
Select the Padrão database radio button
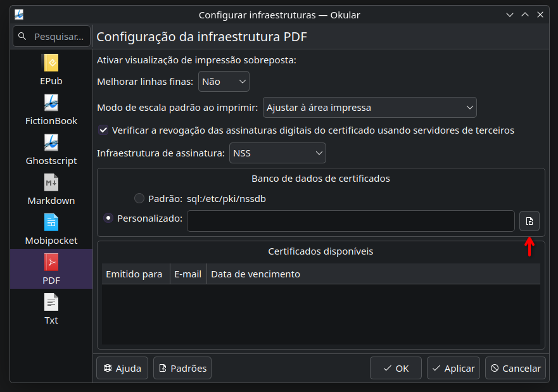point(139,198)
